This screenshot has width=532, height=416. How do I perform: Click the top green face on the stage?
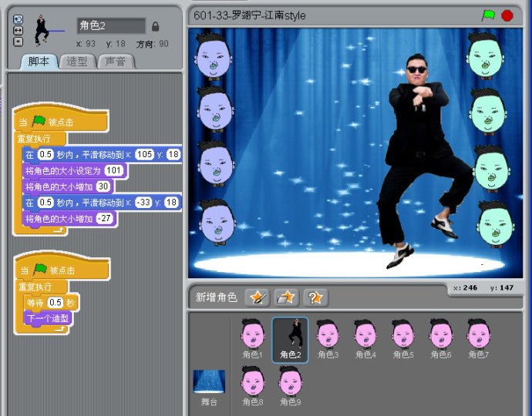(x=485, y=56)
